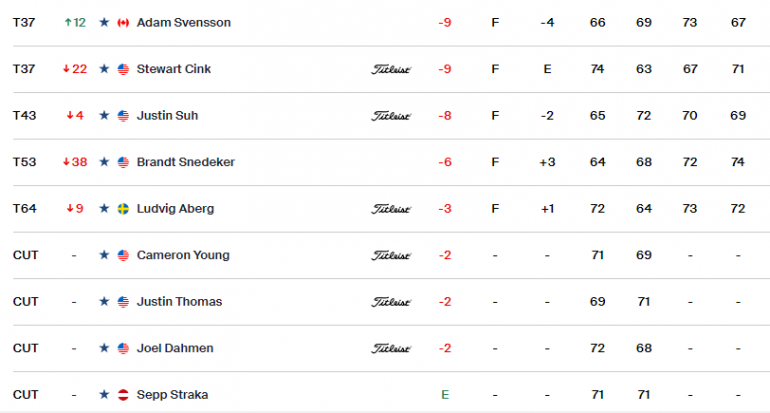Click the star icon beside Brandt Snedeker
Viewport: 770px width, 413px height.
[x=104, y=162]
